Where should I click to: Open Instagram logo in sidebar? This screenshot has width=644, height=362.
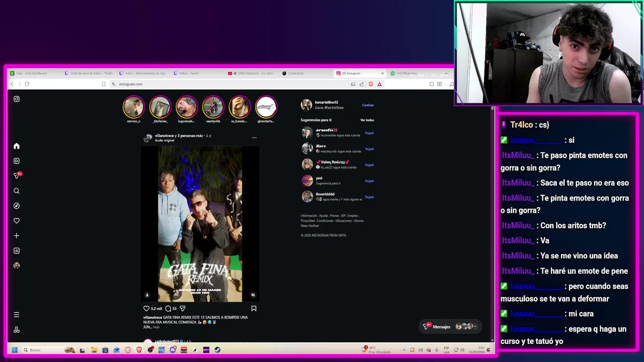17,99
